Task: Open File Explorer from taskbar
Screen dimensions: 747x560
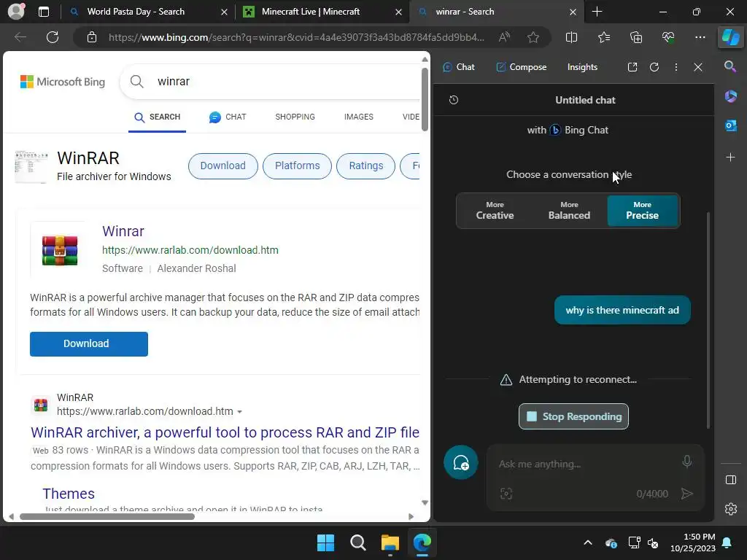Action: pyautogui.click(x=390, y=542)
